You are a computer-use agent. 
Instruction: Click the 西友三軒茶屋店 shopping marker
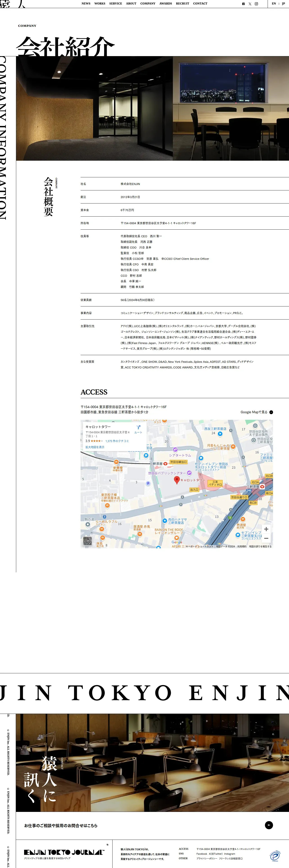pos(220,434)
